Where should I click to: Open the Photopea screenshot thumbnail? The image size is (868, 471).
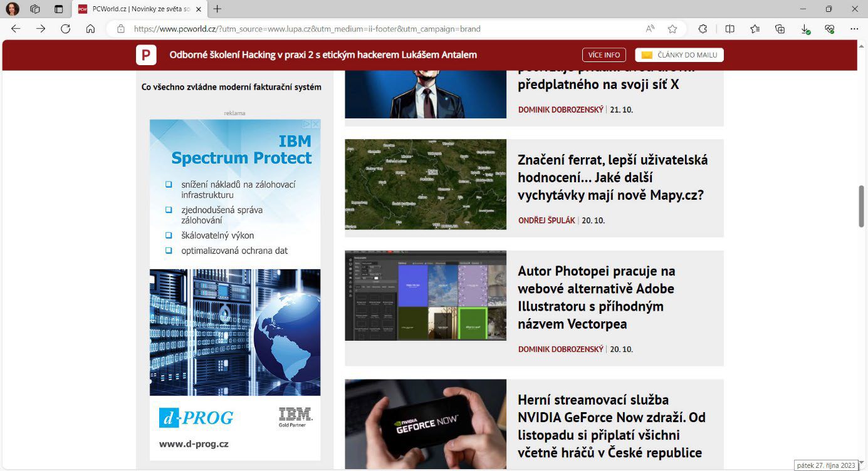click(x=426, y=296)
